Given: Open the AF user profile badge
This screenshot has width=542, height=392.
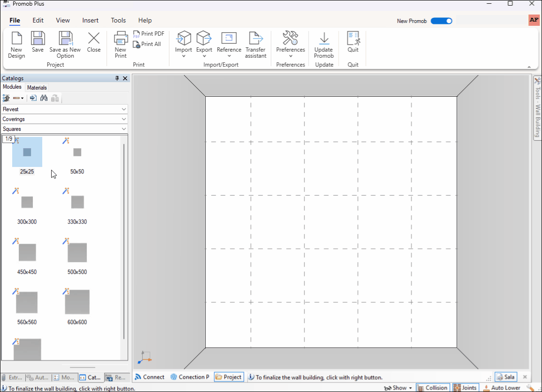Looking at the screenshot, I should (534, 20).
